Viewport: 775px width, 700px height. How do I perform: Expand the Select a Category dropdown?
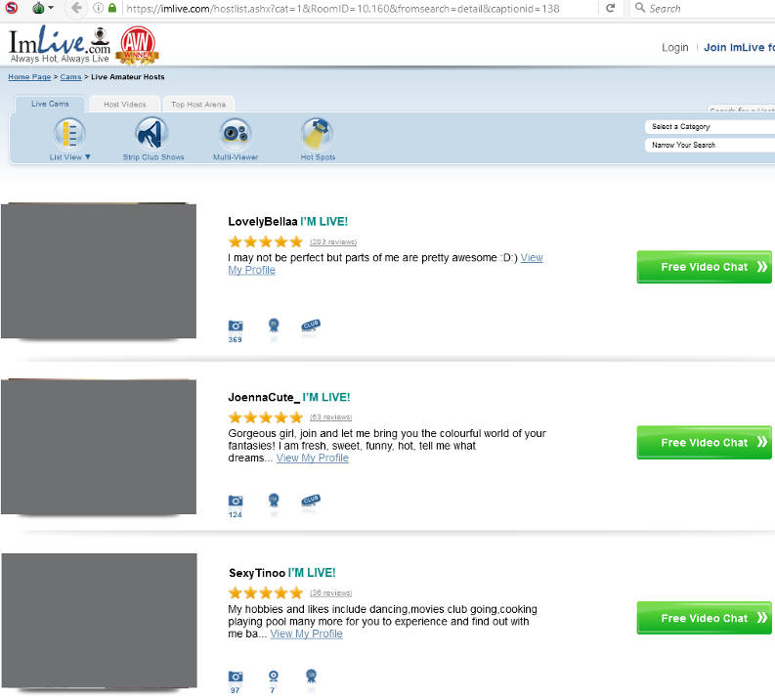pyautogui.click(x=710, y=127)
